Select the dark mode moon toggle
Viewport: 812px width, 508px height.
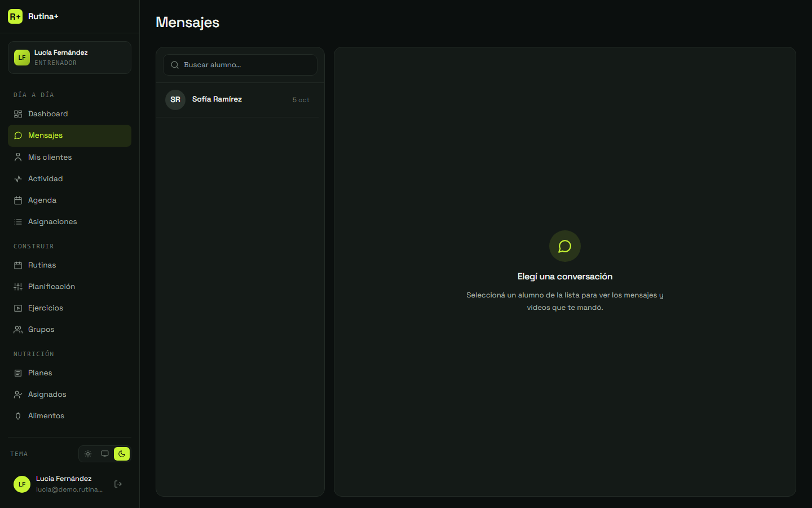tap(122, 454)
